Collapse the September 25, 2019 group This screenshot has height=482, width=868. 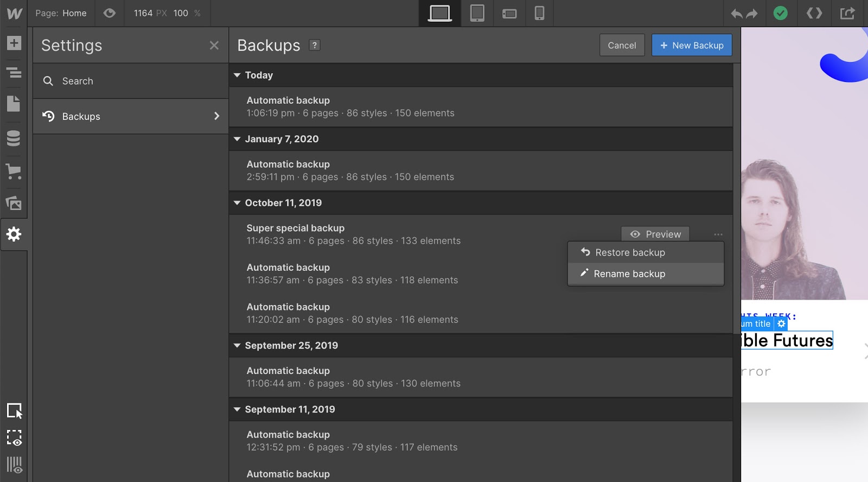click(x=237, y=346)
